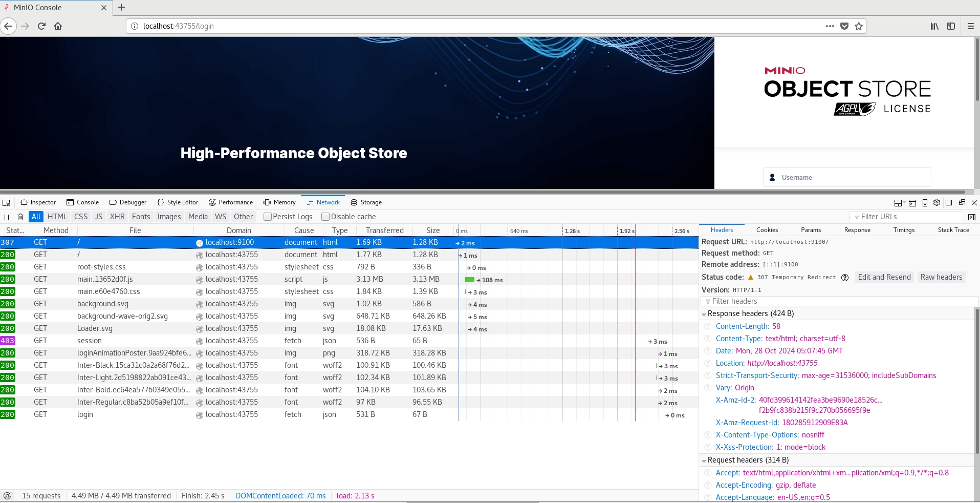Select an iframe as target document
Image resolution: width=980 pixels, height=503 pixels.
point(900,202)
